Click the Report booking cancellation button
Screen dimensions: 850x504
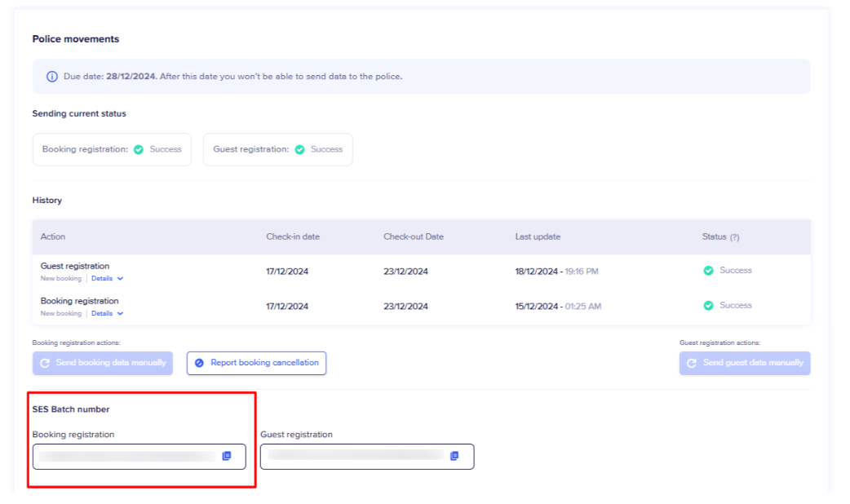(256, 363)
